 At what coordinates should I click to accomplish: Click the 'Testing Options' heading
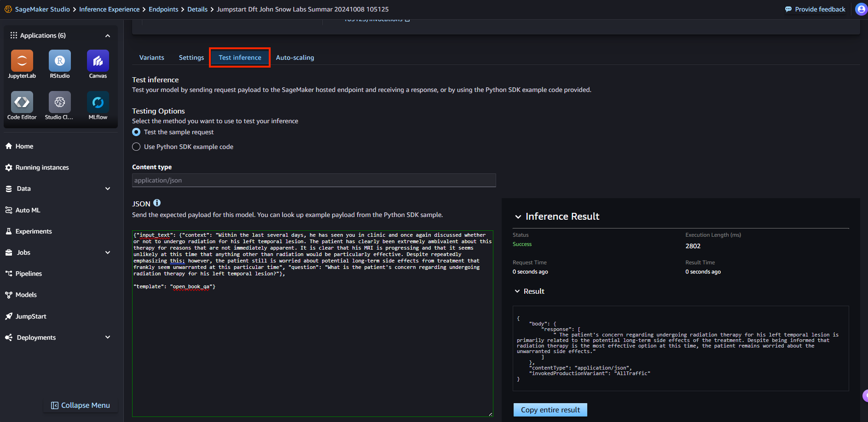point(158,111)
